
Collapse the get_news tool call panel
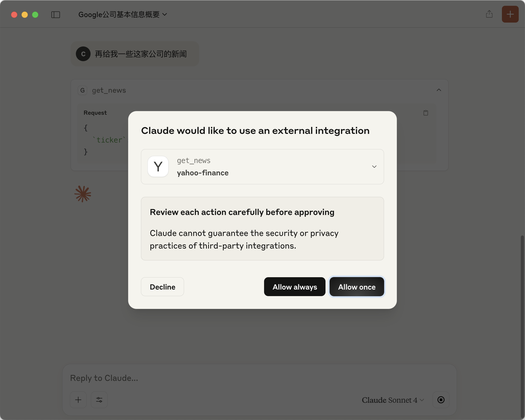[439, 90]
